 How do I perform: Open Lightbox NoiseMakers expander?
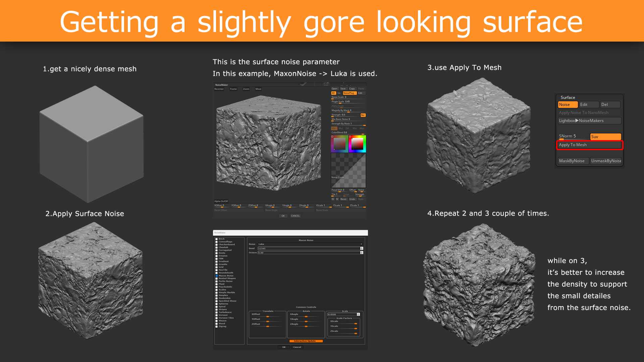[x=589, y=121]
